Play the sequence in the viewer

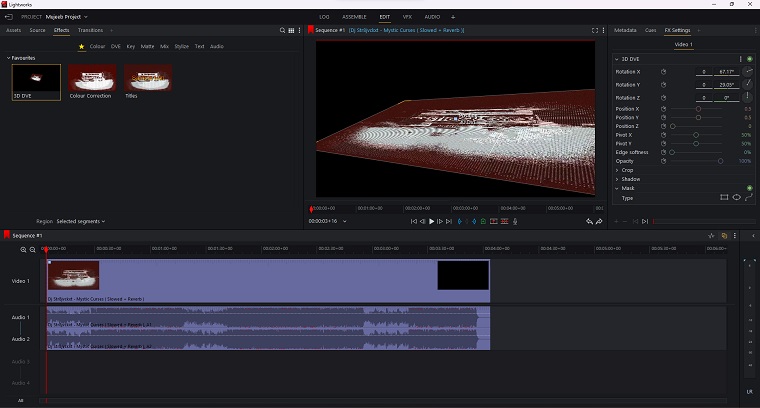click(431, 221)
